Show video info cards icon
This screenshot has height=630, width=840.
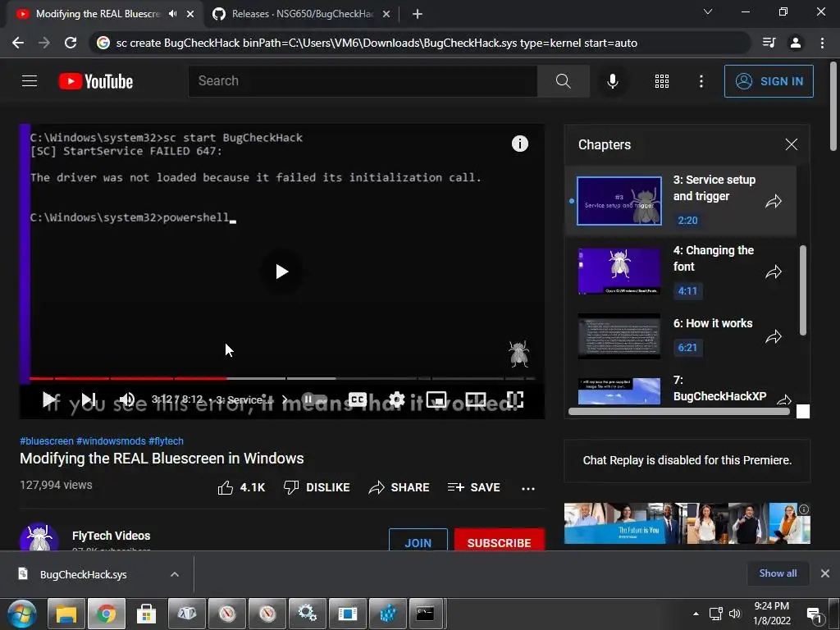click(x=519, y=143)
